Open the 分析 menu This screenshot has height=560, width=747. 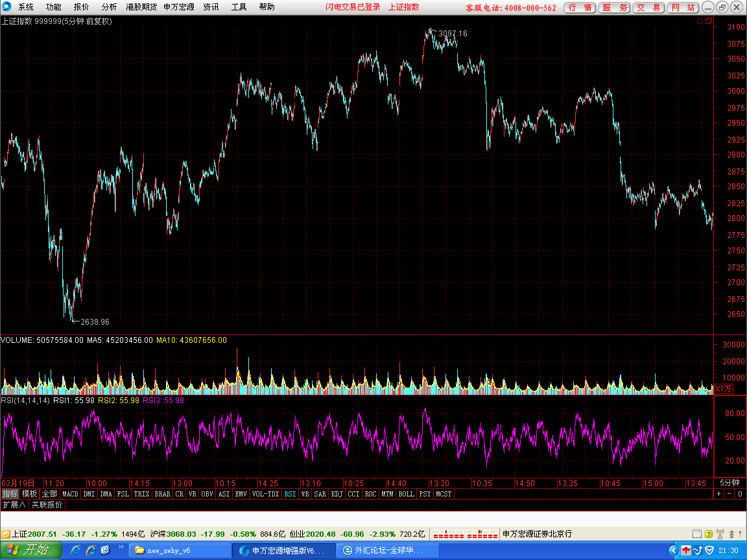click(109, 6)
